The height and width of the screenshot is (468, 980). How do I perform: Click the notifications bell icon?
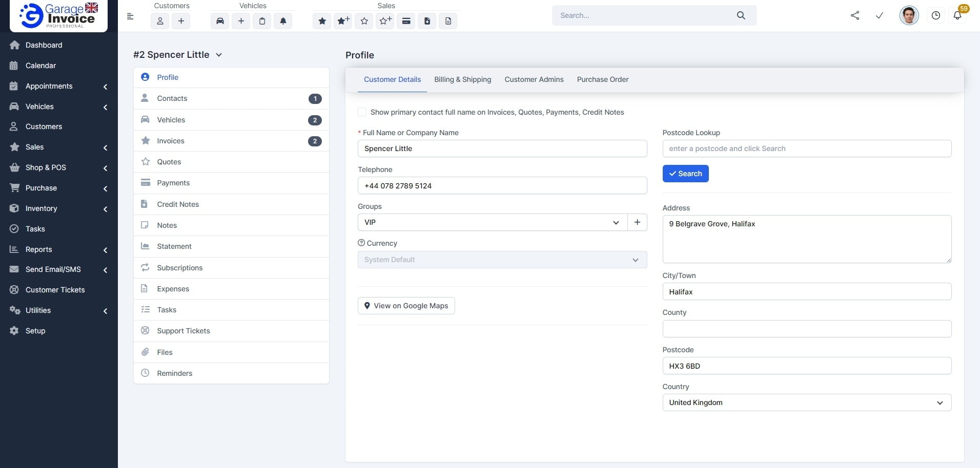(x=957, y=16)
